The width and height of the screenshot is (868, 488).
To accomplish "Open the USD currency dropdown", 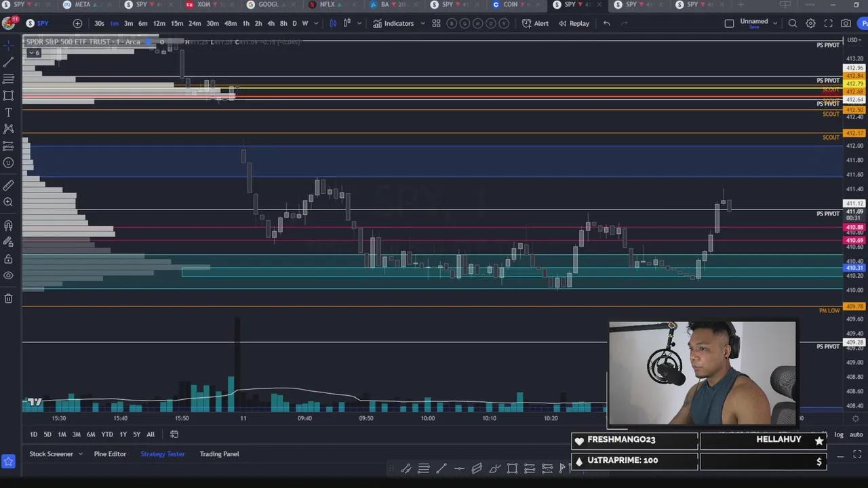I will point(854,40).
